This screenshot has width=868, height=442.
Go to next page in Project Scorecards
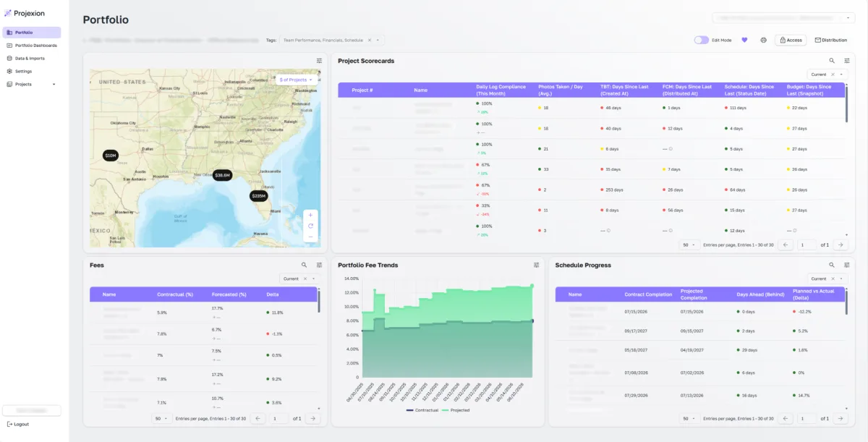click(840, 245)
